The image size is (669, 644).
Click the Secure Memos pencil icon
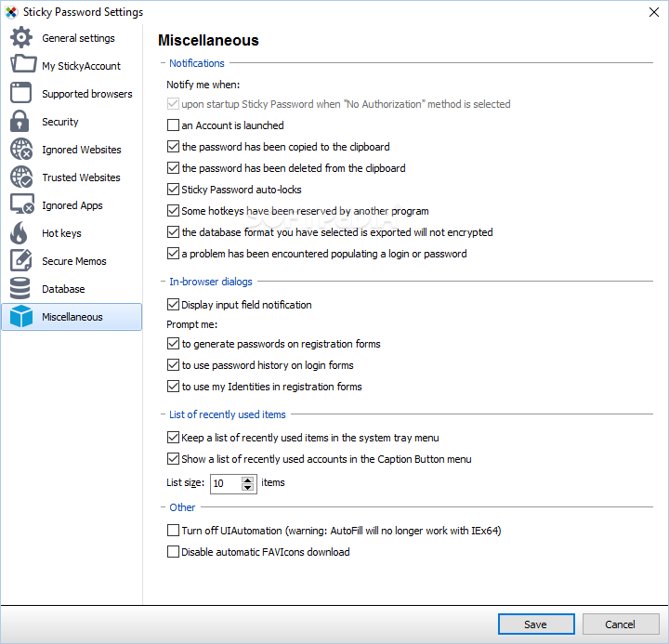click(x=20, y=260)
